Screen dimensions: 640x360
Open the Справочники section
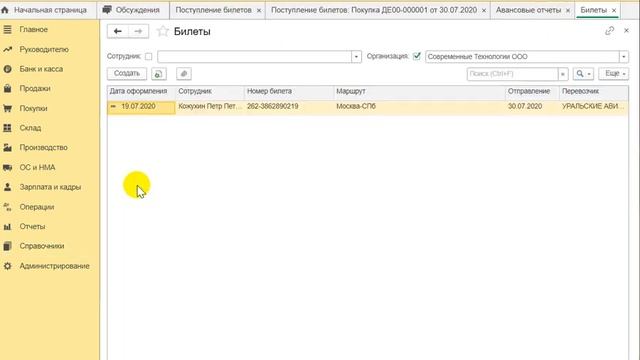click(x=42, y=246)
